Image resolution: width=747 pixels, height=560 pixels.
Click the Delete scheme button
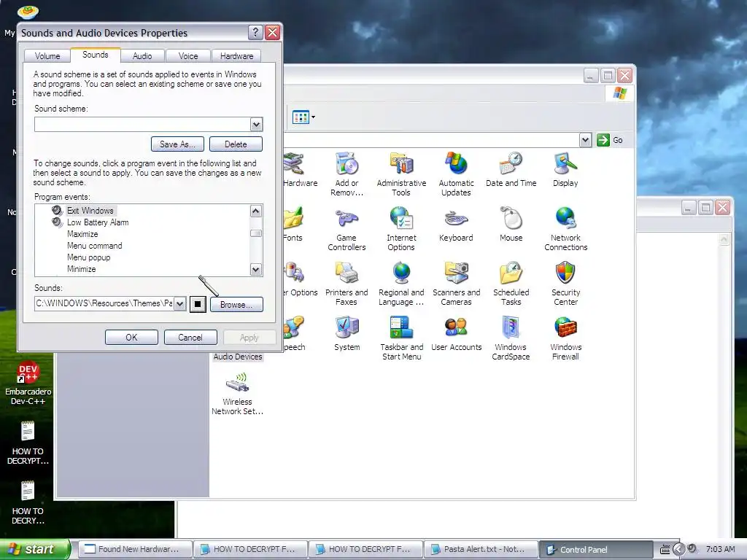tap(236, 144)
